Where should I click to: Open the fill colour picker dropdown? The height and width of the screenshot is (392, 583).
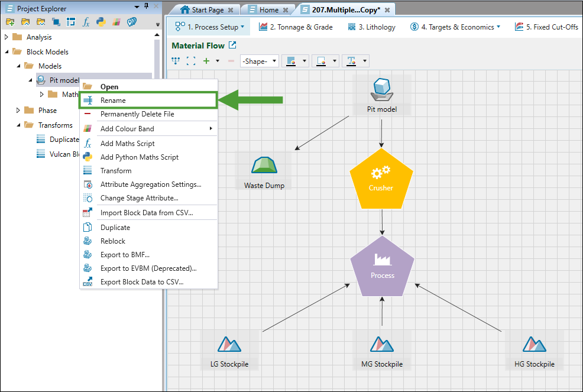tap(305, 61)
